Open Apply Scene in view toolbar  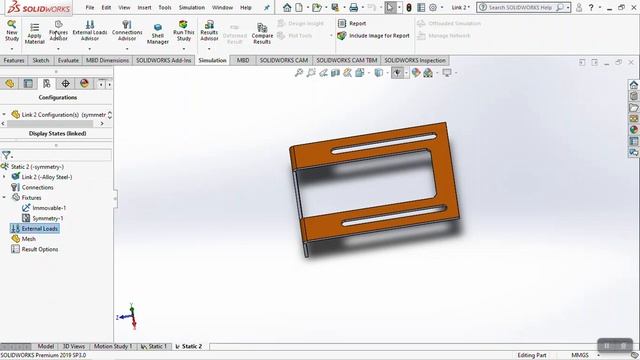pyautogui.click(x=428, y=73)
